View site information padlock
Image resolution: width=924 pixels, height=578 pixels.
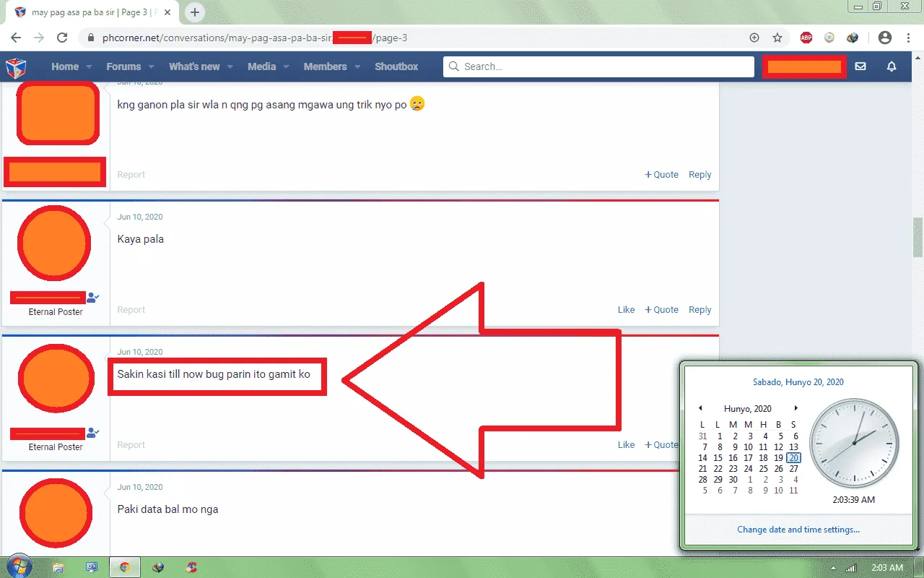tap(90, 38)
